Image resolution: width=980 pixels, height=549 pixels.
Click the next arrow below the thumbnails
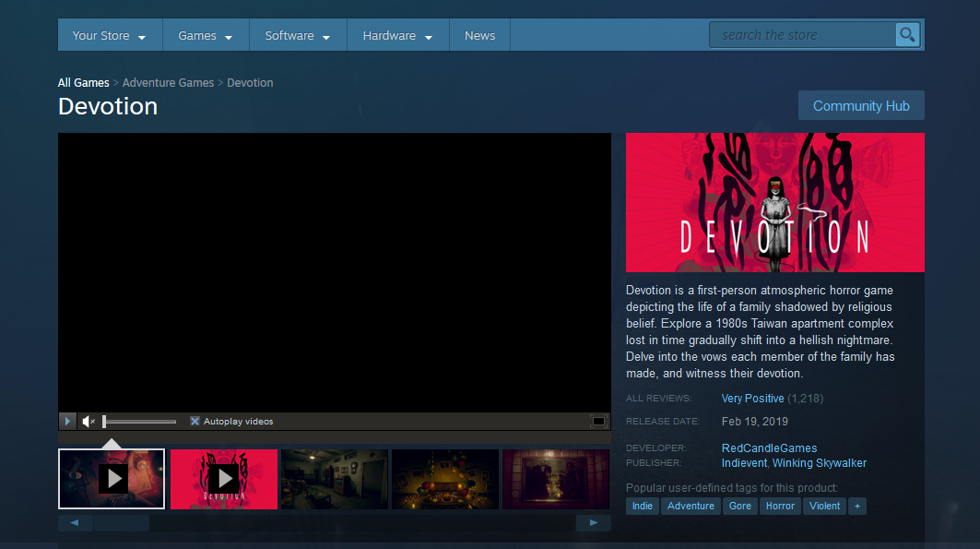[593, 522]
